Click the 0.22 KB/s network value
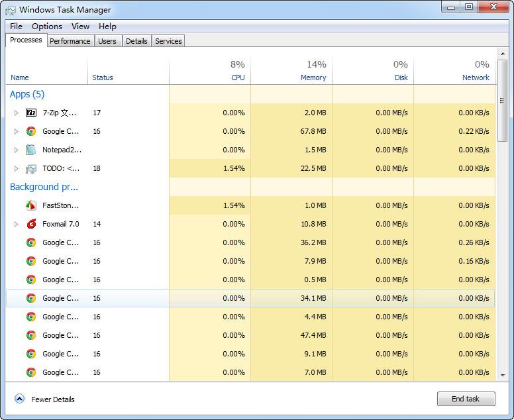The height and width of the screenshot is (420, 514). pyautogui.click(x=474, y=131)
